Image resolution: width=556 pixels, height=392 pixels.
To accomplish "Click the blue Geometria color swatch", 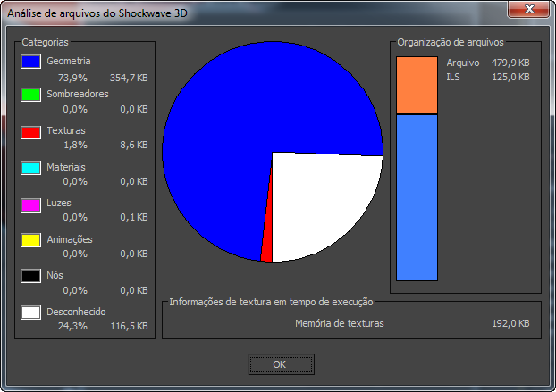I will (x=30, y=62).
